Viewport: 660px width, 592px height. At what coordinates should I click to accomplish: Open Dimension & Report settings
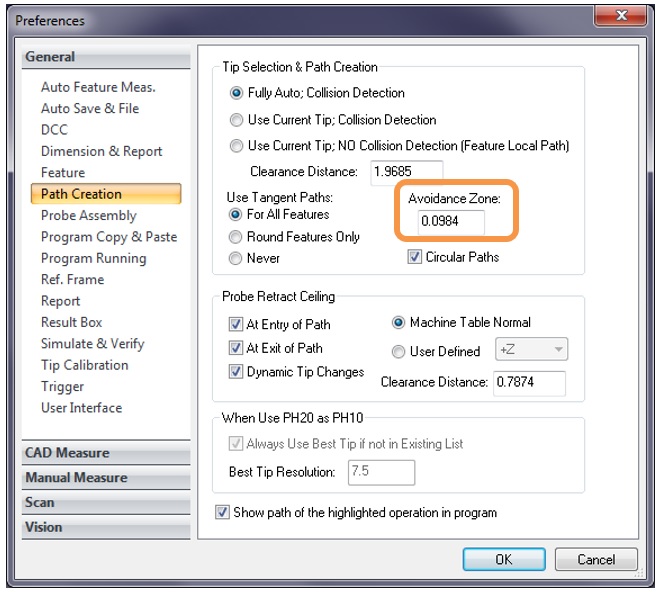101,151
